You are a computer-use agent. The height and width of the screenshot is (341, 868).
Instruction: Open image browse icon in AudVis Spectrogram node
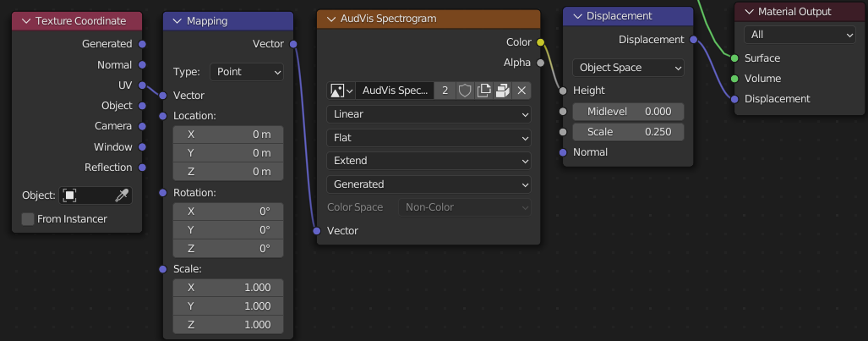pos(341,91)
